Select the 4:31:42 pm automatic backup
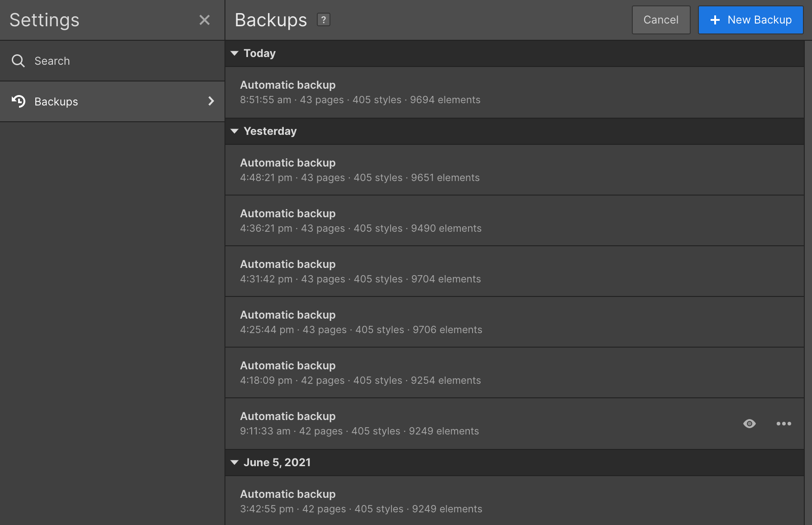812x525 pixels. pyautogui.click(x=515, y=272)
